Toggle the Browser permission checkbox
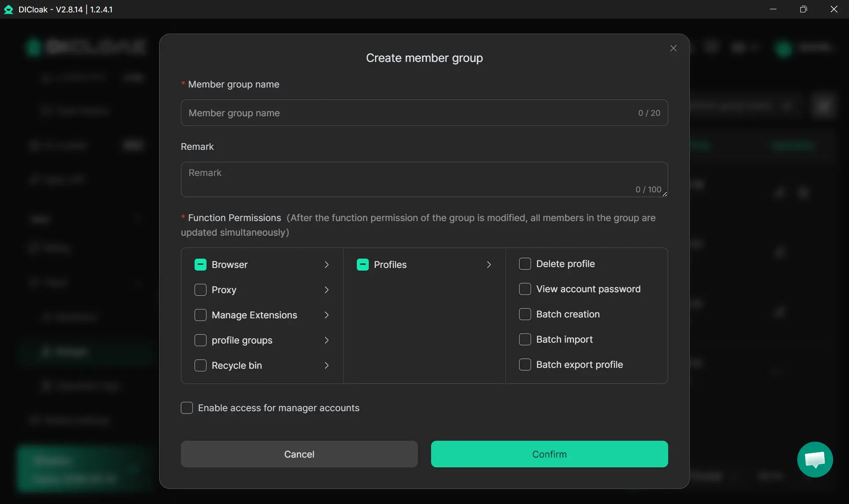The image size is (849, 504). [200, 264]
